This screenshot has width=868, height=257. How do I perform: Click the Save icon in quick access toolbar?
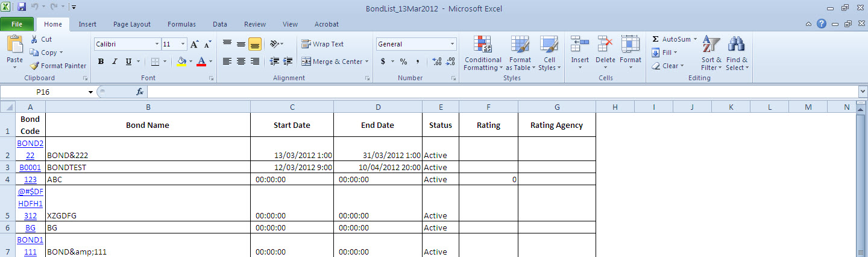[22, 8]
